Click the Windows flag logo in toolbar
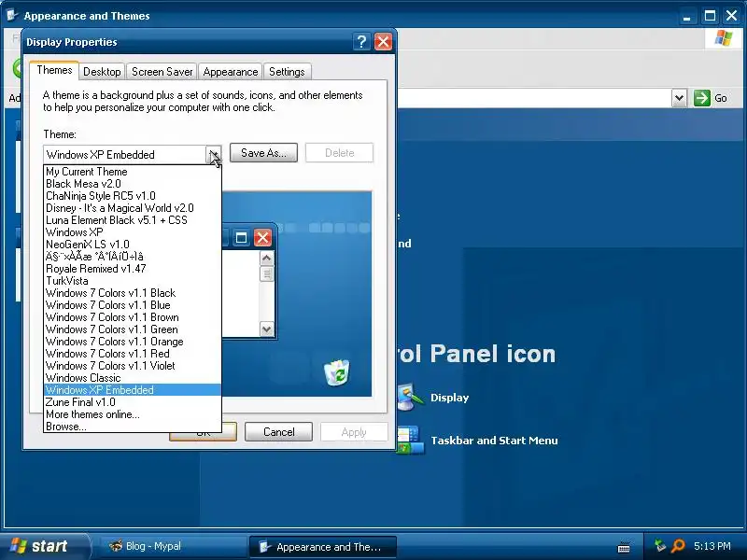This screenshot has height=560, width=747. pos(723,38)
